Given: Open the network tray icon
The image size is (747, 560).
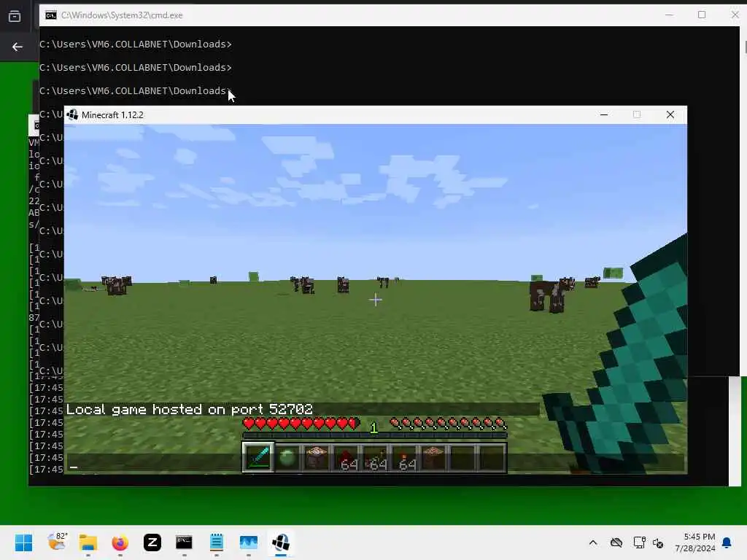Looking at the screenshot, I should (639, 542).
